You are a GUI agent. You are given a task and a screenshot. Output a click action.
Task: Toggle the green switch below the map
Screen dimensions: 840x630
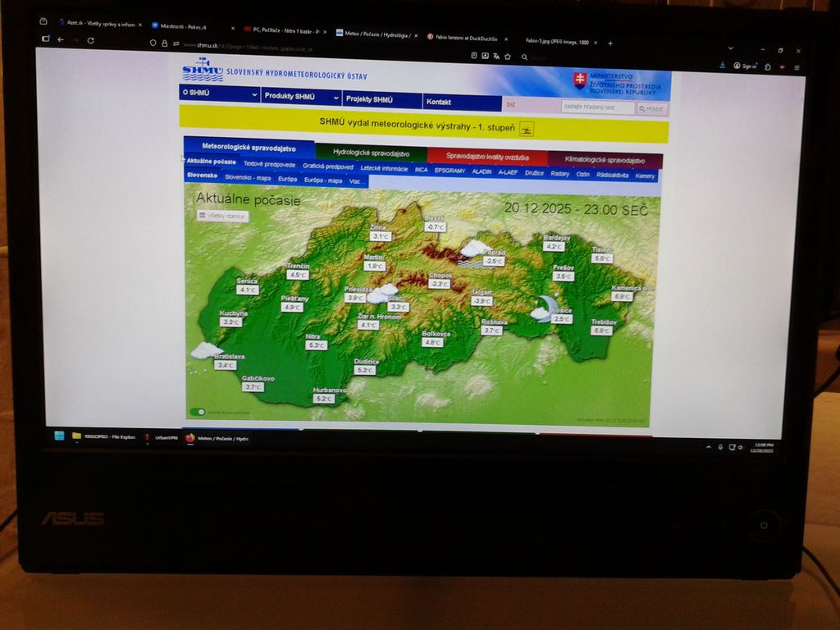pyautogui.click(x=197, y=412)
